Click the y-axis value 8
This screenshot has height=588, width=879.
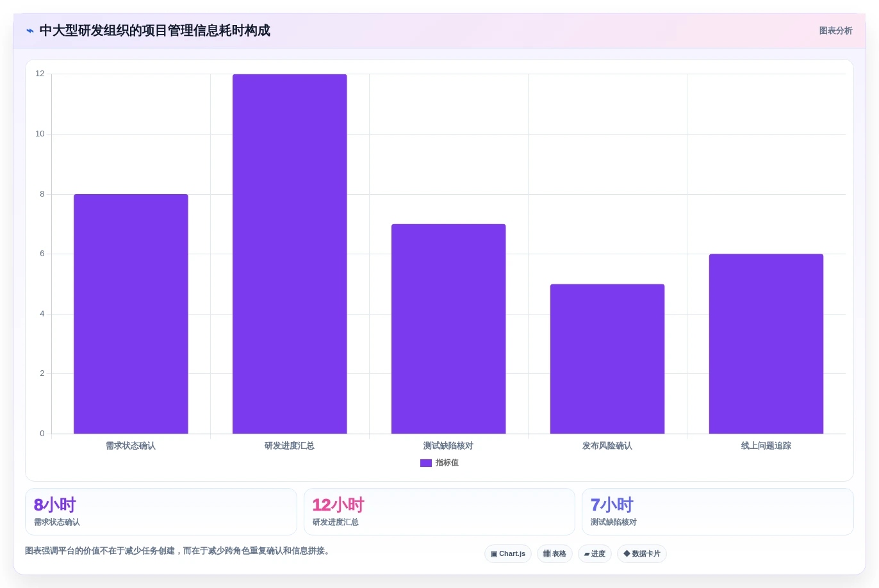pyautogui.click(x=42, y=194)
